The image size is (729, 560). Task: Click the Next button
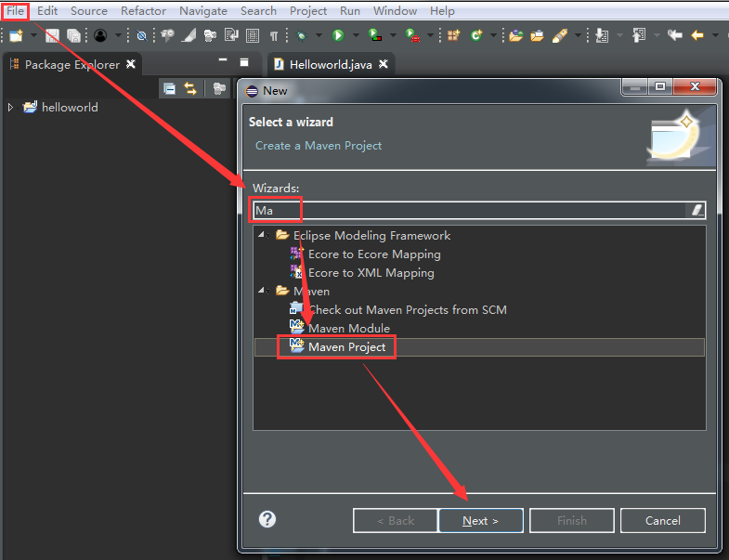pos(481,520)
